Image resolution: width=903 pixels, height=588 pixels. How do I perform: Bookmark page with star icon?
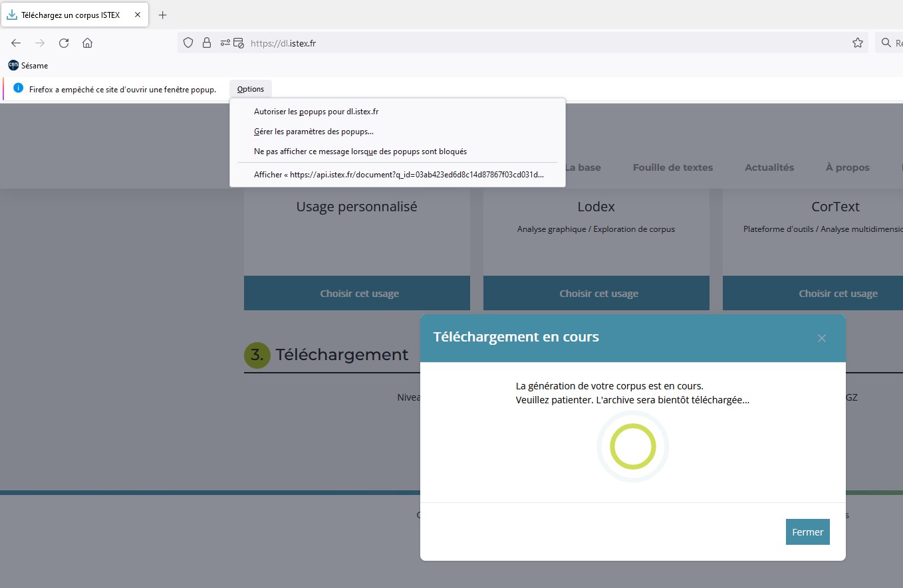point(857,43)
